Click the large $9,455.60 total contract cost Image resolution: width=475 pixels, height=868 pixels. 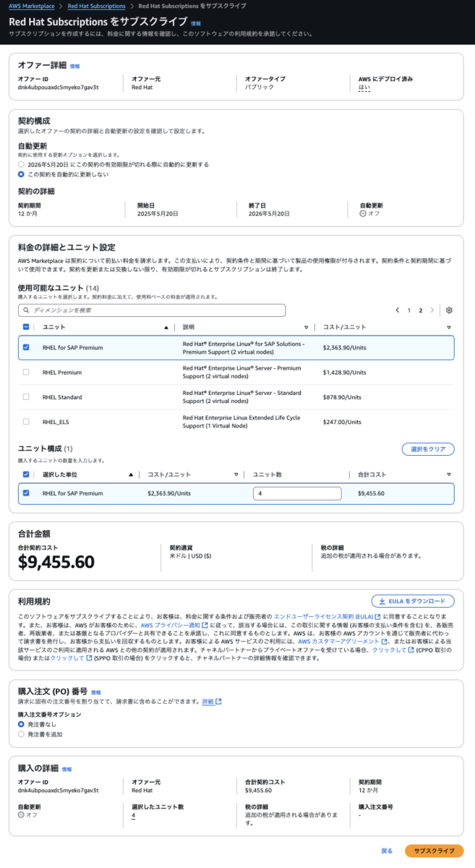tap(56, 562)
